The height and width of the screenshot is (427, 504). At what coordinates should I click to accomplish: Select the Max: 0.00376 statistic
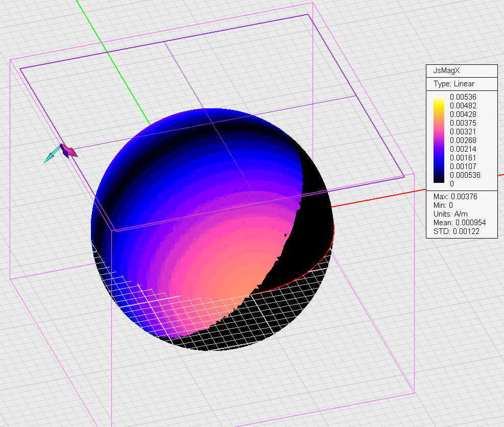tap(455, 197)
